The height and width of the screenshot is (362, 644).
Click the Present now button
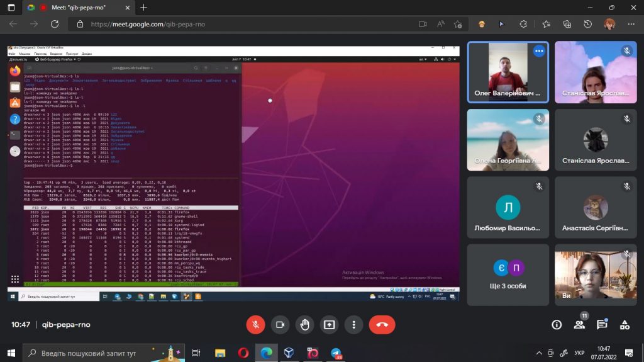pos(330,325)
